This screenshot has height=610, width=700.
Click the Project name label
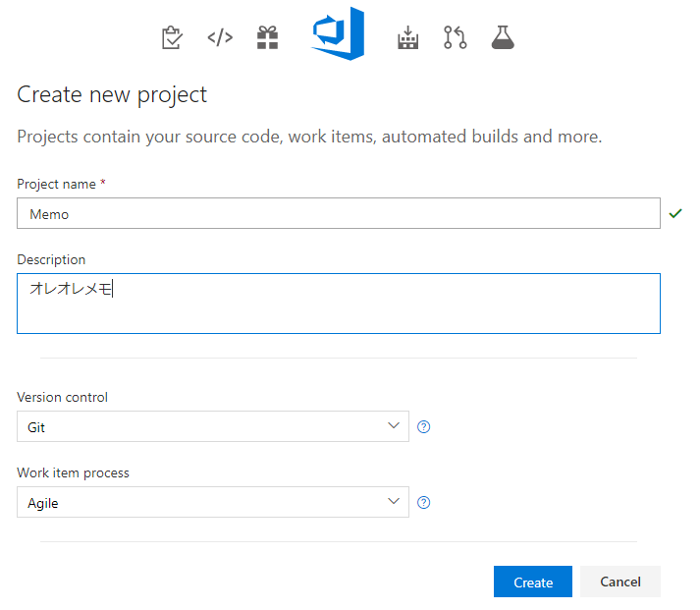pyautogui.click(x=56, y=184)
